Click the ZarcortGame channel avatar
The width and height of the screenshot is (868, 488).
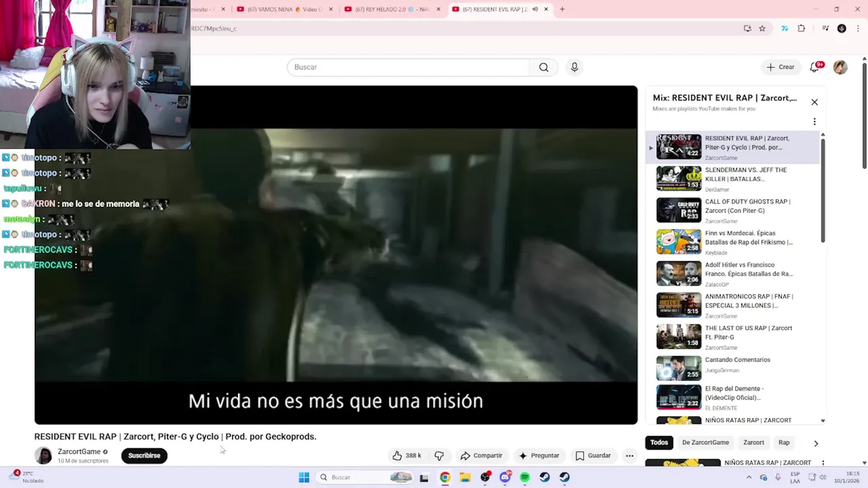(x=43, y=455)
